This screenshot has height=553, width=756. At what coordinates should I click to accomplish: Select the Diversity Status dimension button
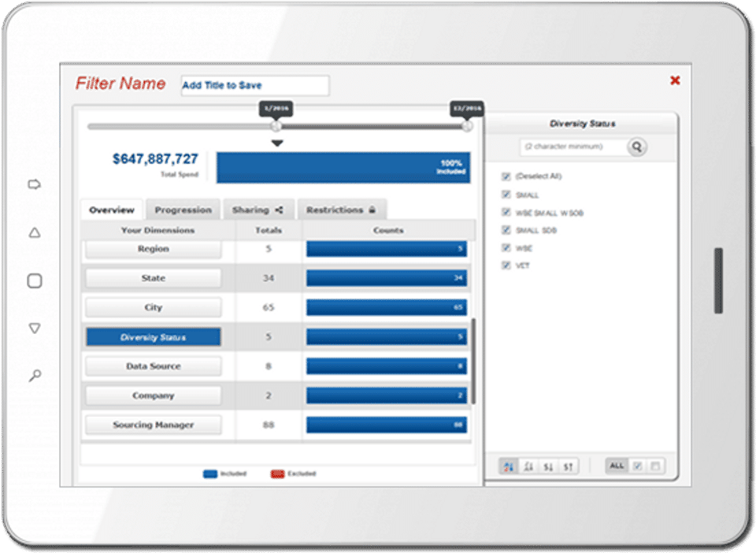[154, 337]
